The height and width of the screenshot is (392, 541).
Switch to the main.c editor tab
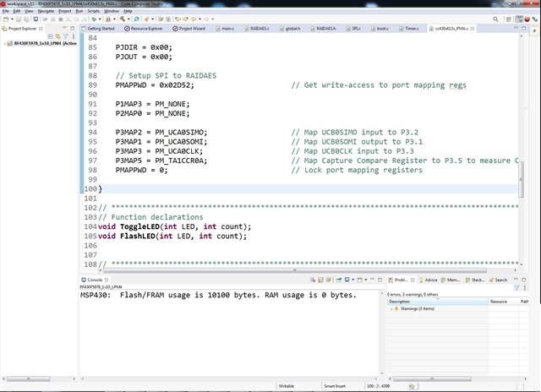tap(227, 28)
